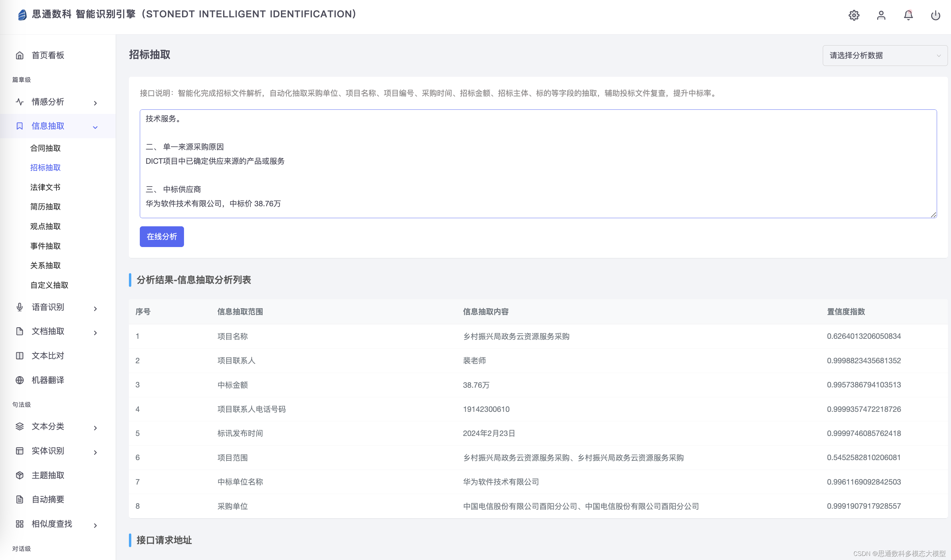Open notifications bell icon

coord(908,15)
